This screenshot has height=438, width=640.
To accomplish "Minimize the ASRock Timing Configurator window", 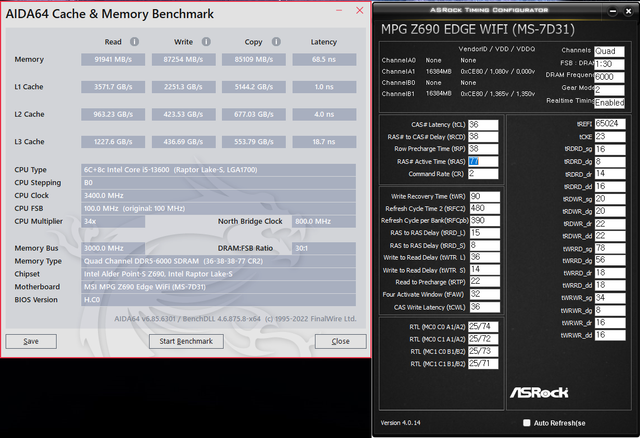I will [613, 12].
